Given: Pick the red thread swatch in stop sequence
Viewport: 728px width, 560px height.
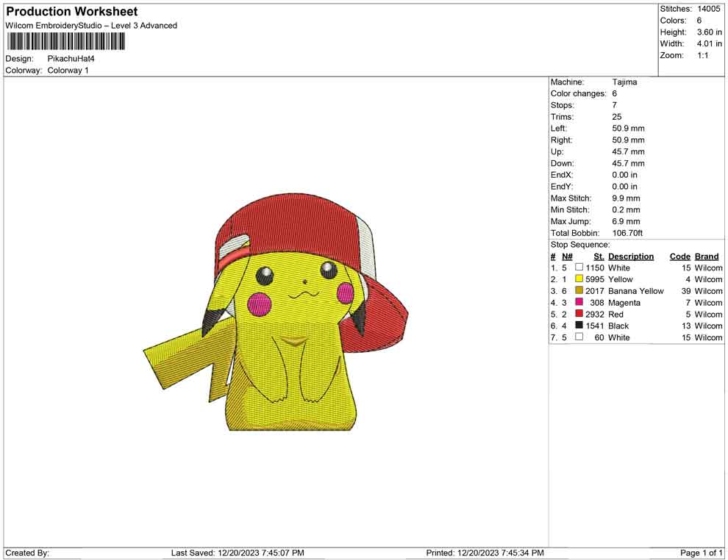Looking at the screenshot, I should tap(579, 315).
